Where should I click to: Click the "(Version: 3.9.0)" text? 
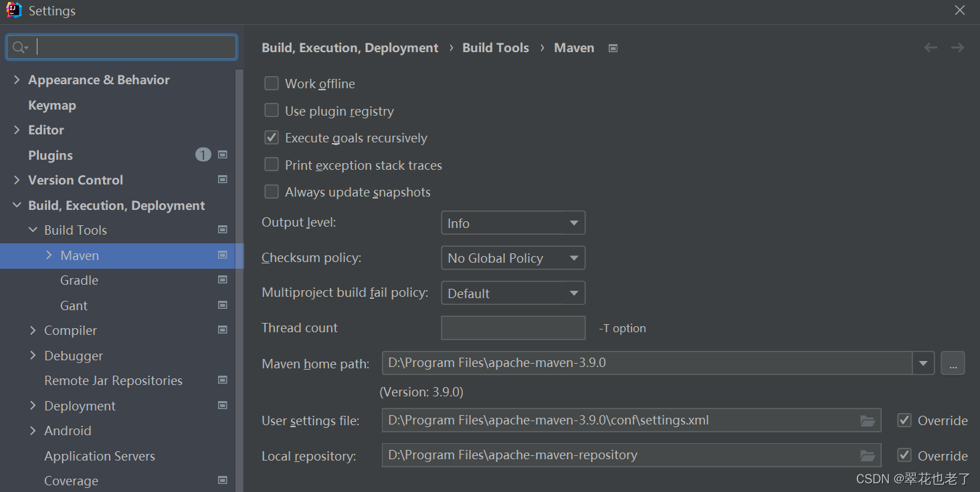pyautogui.click(x=421, y=392)
